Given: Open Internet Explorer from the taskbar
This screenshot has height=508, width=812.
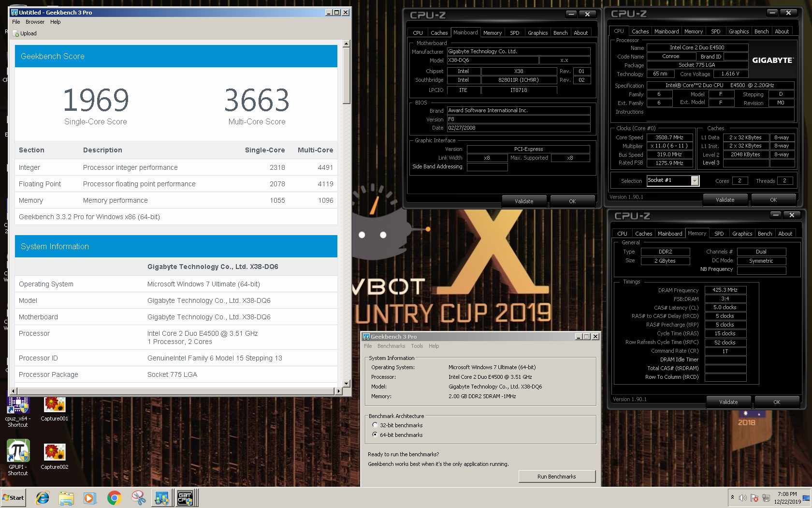Looking at the screenshot, I should coord(43,498).
